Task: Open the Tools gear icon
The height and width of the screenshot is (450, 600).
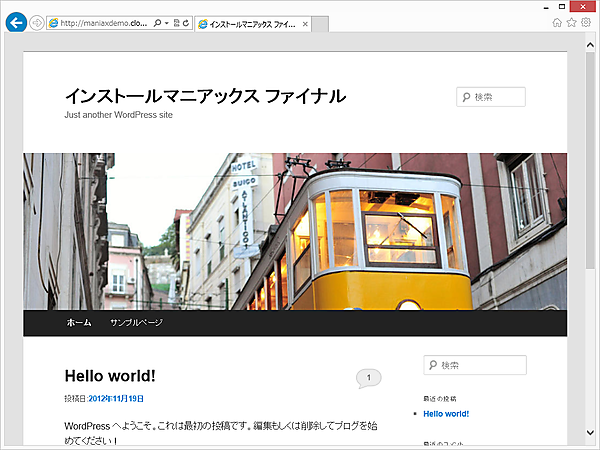Action: [x=585, y=22]
